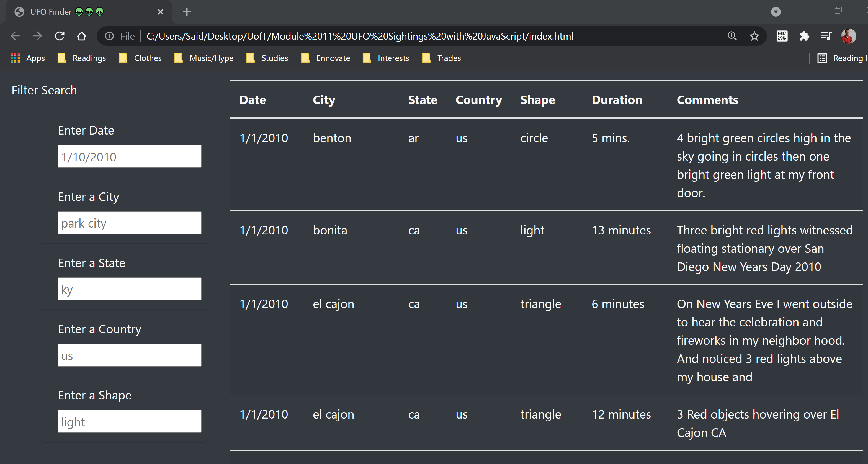Click the forward navigation arrow

pyautogui.click(x=37, y=36)
